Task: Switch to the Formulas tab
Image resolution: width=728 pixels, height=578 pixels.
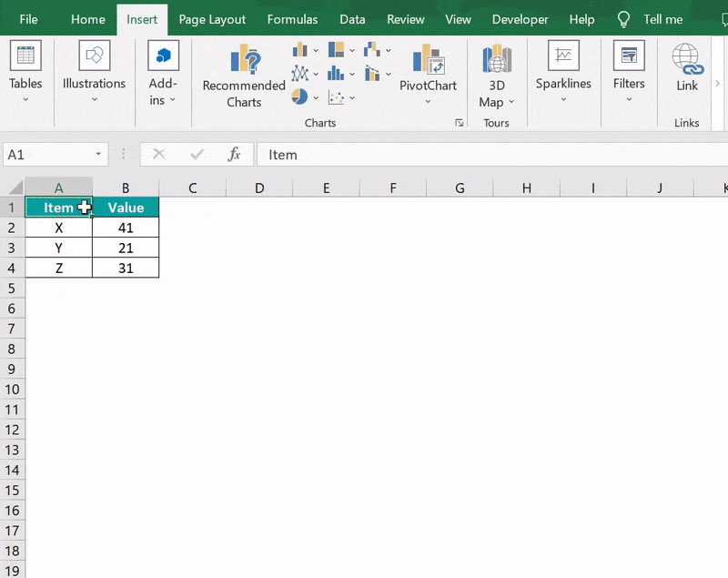Action: point(292,18)
